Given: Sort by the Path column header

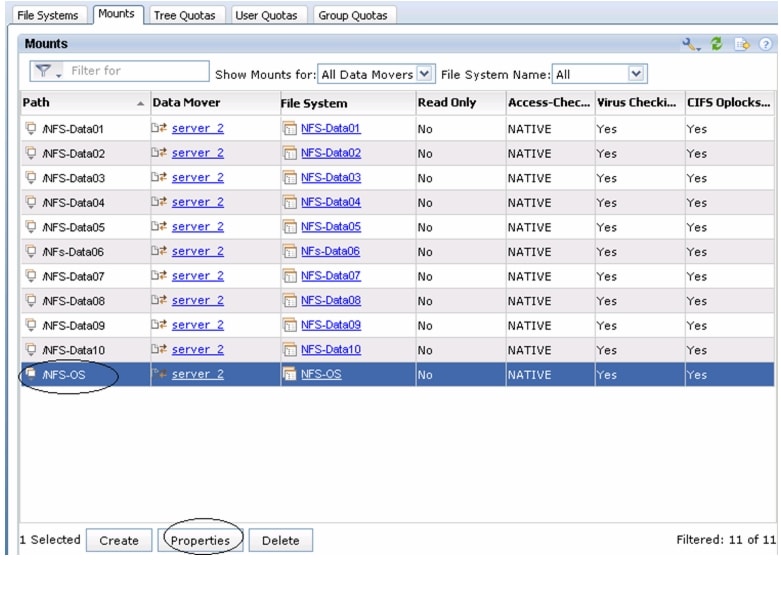Looking at the screenshot, I should pyautogui.click(x=80, y=102).
